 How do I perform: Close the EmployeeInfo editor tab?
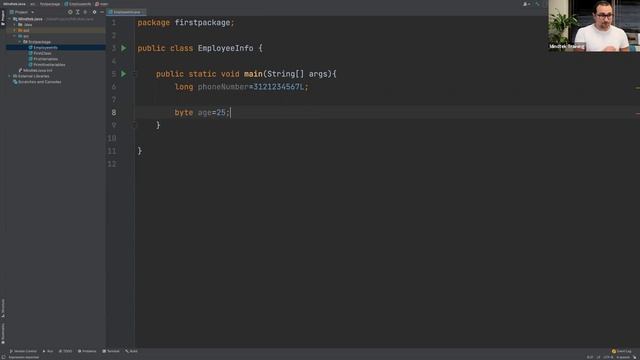(x=143, y=12)
